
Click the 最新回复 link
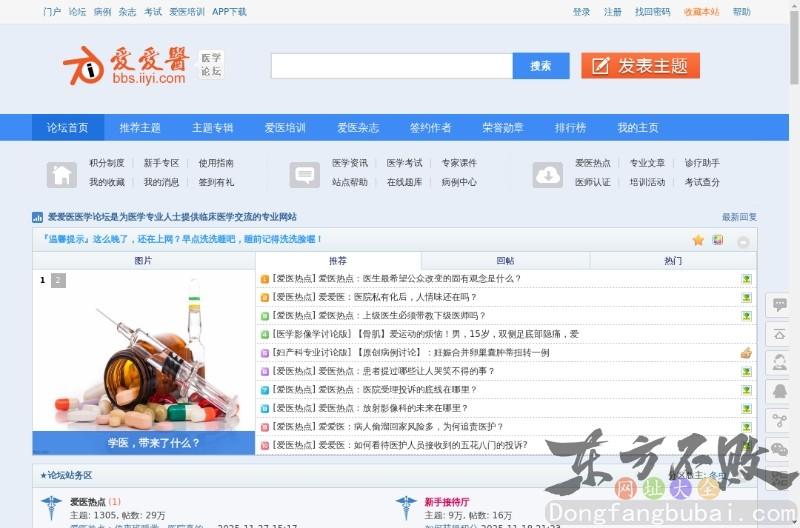(x=739, y=217)
